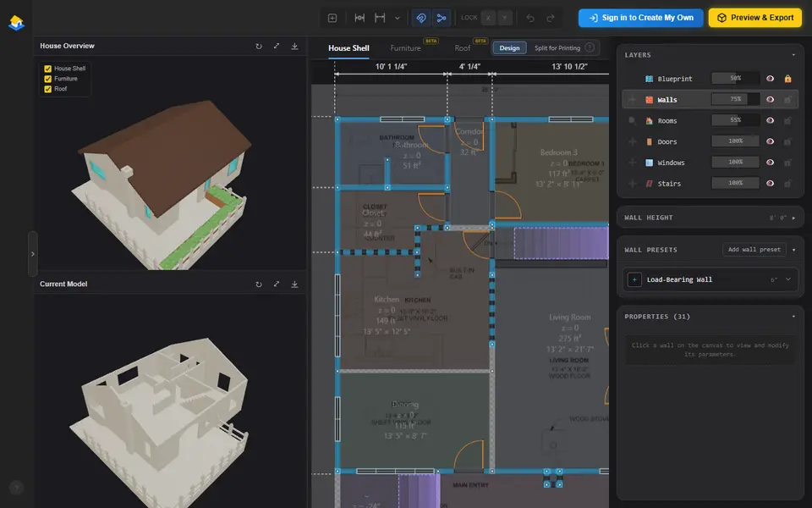Image resolution: width=812 pixels, height=508 pixels.
Task: Select the Rooms layer
Action: coord(667,121)
